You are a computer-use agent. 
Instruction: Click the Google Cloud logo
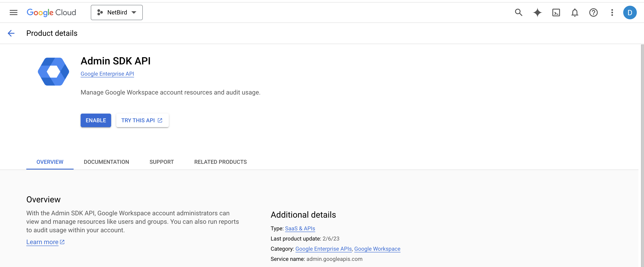click(x=51, y=12)
